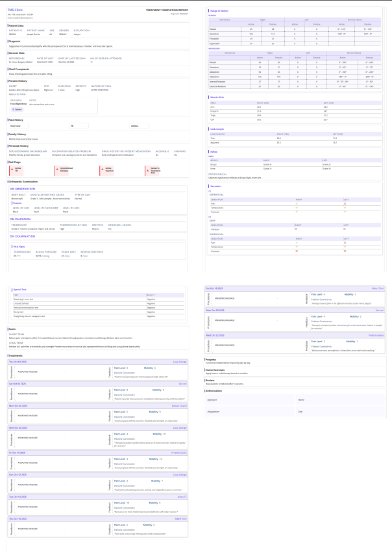Select the Diagnosis section heading
This screenshot has height=556, width=392.
click(14, 41)
